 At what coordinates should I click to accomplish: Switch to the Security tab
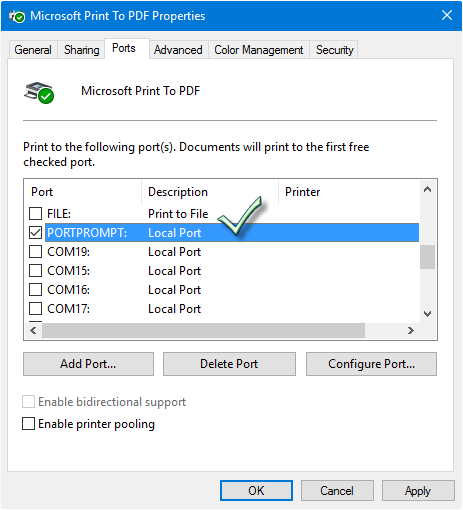(x=334, y=50)
